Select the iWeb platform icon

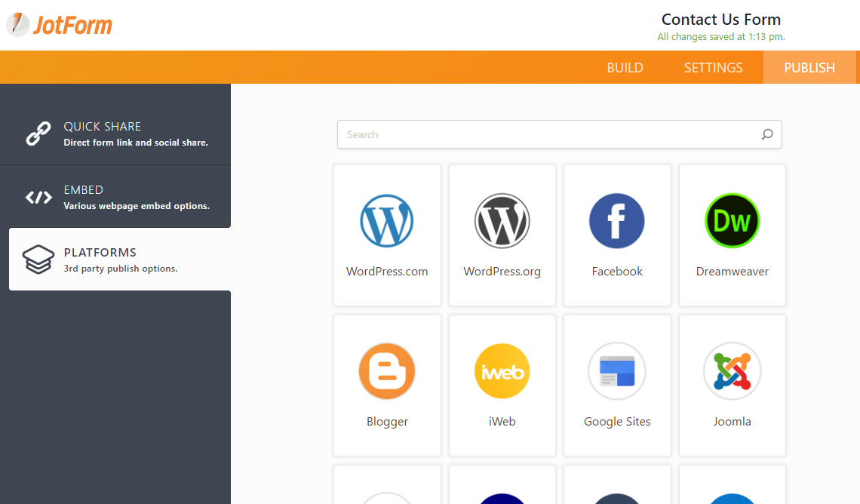click(502, 371)
